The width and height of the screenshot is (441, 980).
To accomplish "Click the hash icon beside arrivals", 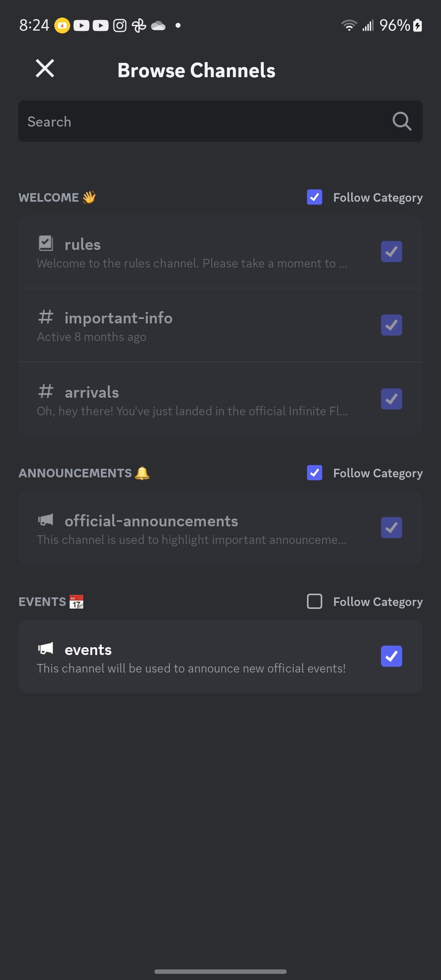I will [x=46, y=391].
